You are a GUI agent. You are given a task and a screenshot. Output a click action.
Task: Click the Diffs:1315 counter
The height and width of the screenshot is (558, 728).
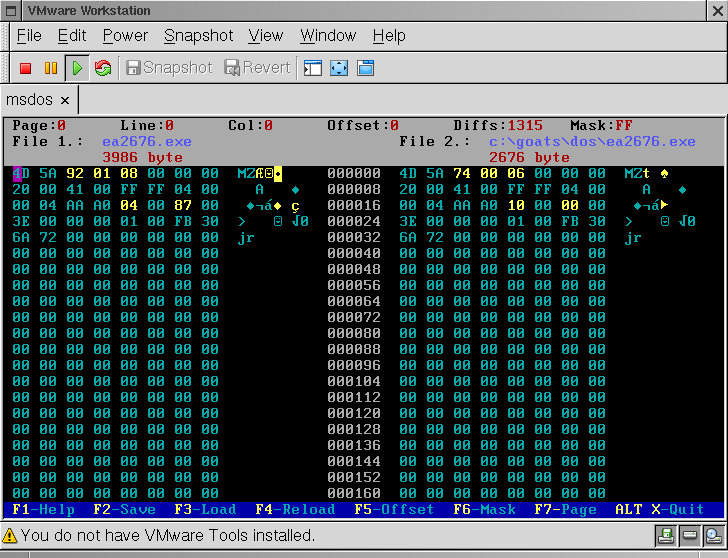click(x=498, y=125)
